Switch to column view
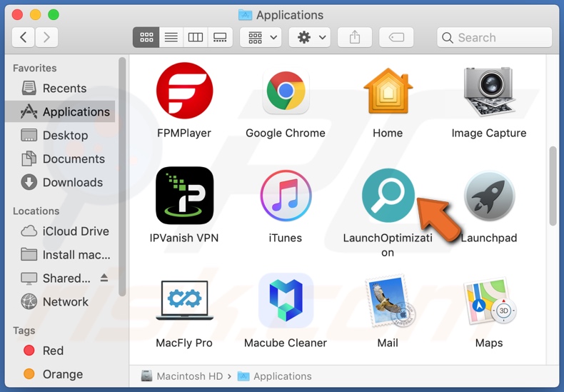Viewport: 564px width, 392px height. point(196,37)
